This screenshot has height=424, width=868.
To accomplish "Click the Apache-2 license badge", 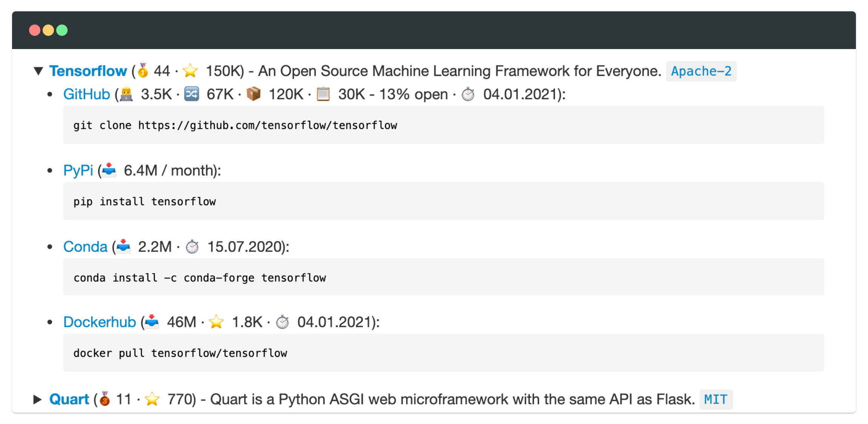I will (x=701, y=71).
